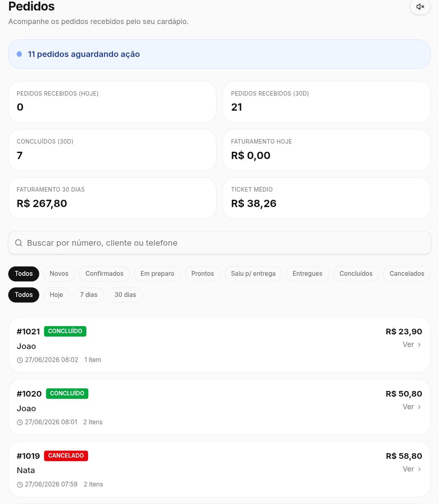The image size is (439, 504).
Task: Click the chevron arrow on order #1020
Action: [x=419, y=407]
